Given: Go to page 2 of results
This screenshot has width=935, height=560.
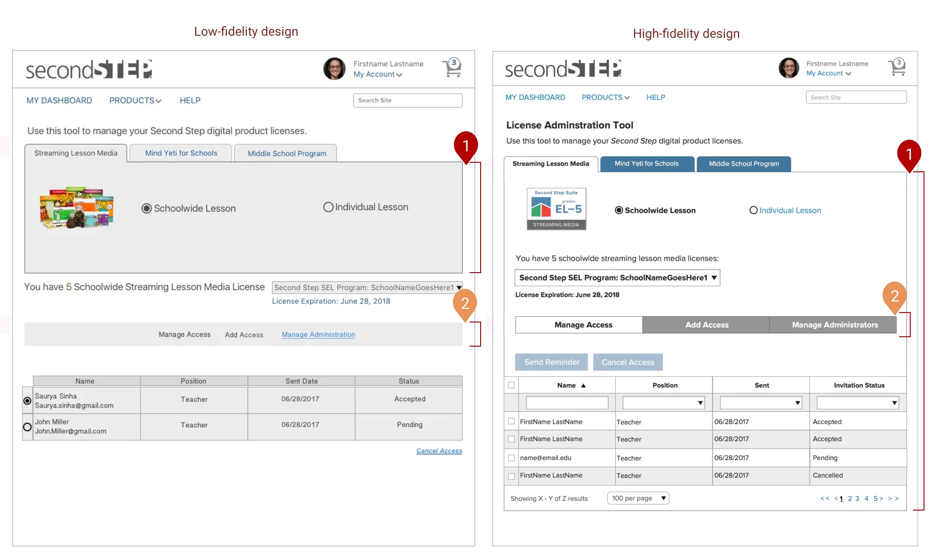Looking at the screenshot, I should tap(850, 499).
